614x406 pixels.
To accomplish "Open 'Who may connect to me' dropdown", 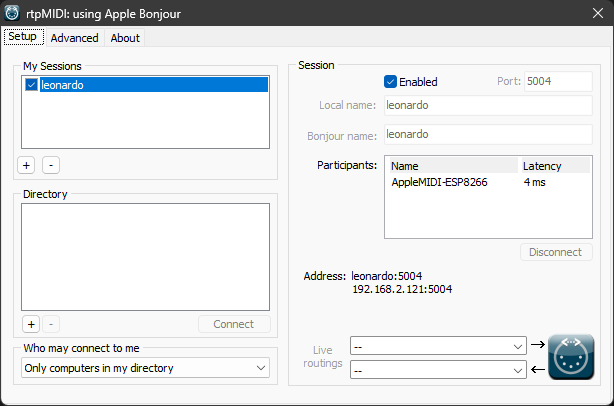I will coord(145,368).
